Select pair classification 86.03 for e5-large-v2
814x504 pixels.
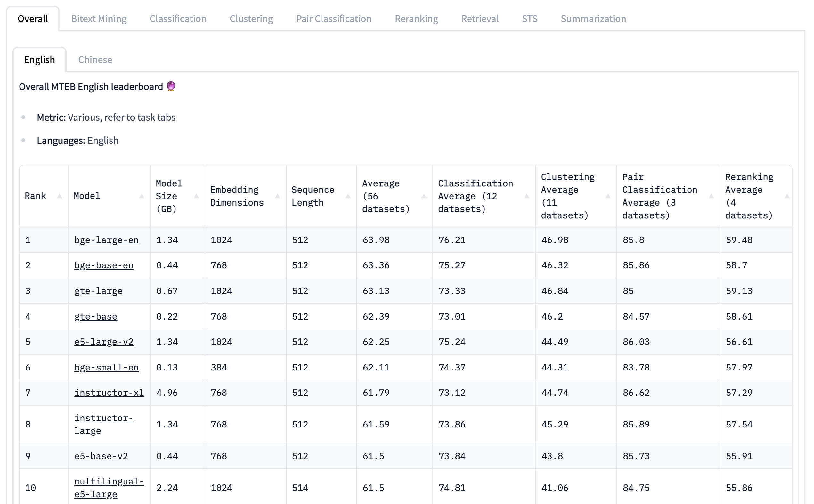tap(636, 342)
